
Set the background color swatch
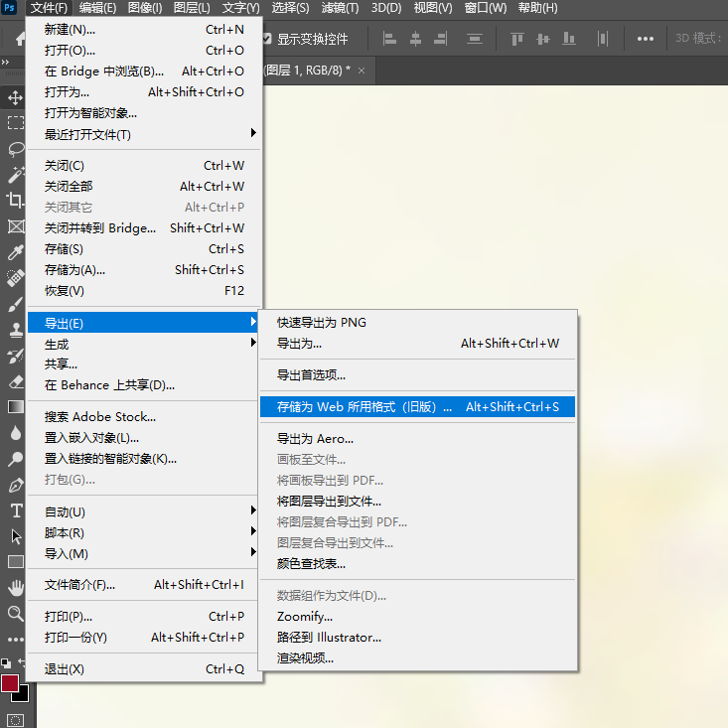click(x=23, y=694)
